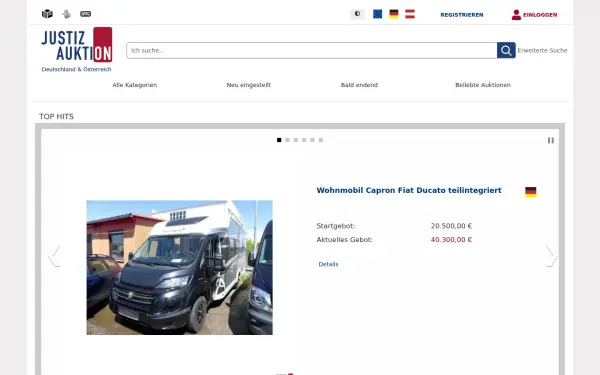Open the Beliebte Auktionen menu item
The height and width of the screenshot is (375, 600).
[x=483, y=85]
